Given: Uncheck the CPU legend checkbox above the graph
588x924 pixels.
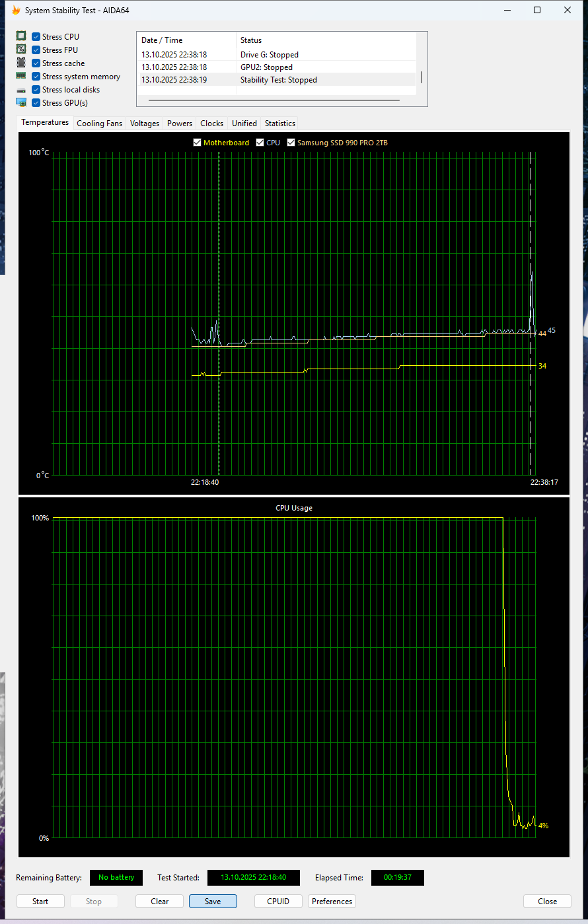Looking at the screenshot, I should tap(260, 142).
